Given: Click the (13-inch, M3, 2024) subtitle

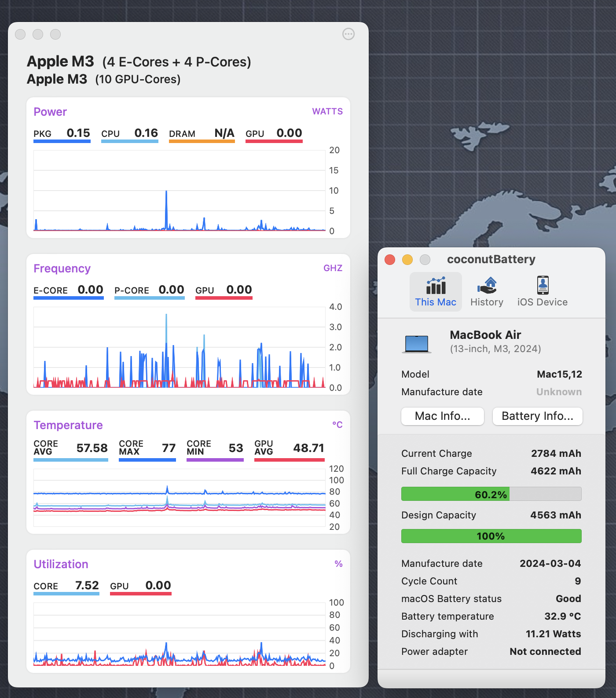Looking at the screenshot, I should [495, 349].
